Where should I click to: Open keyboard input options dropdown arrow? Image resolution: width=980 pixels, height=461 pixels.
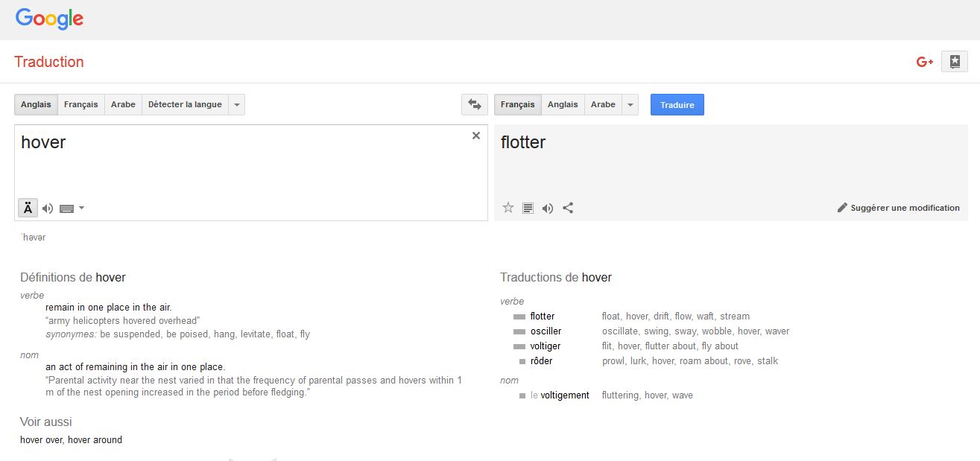pos(81,209)
